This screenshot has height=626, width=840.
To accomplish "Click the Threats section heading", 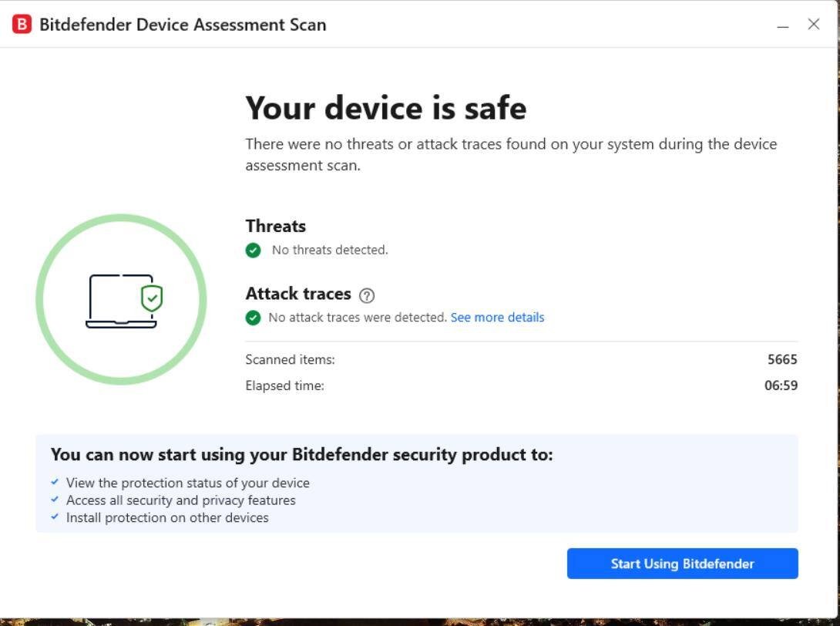I will pos(275,226).
